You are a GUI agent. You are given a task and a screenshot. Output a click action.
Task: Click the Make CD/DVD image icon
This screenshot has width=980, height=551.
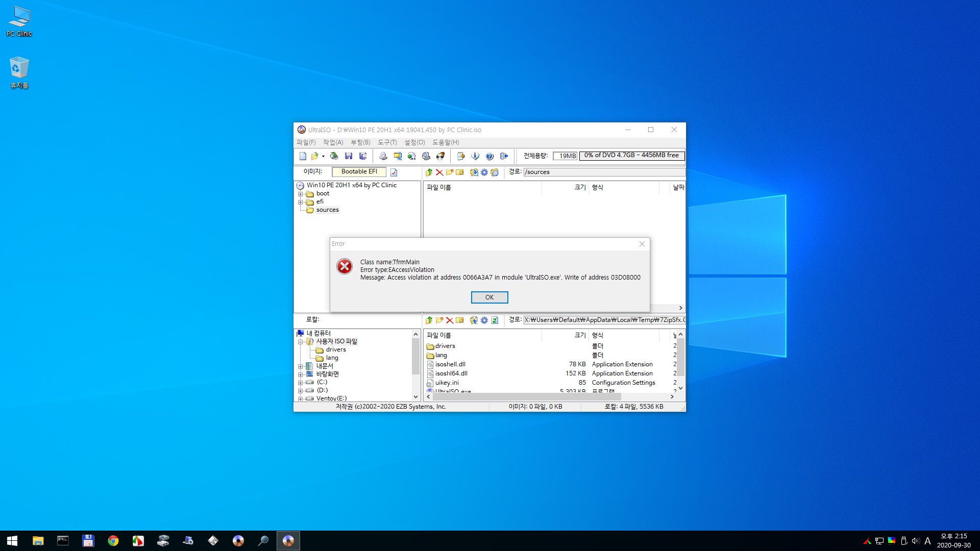(x=383, y=156)
